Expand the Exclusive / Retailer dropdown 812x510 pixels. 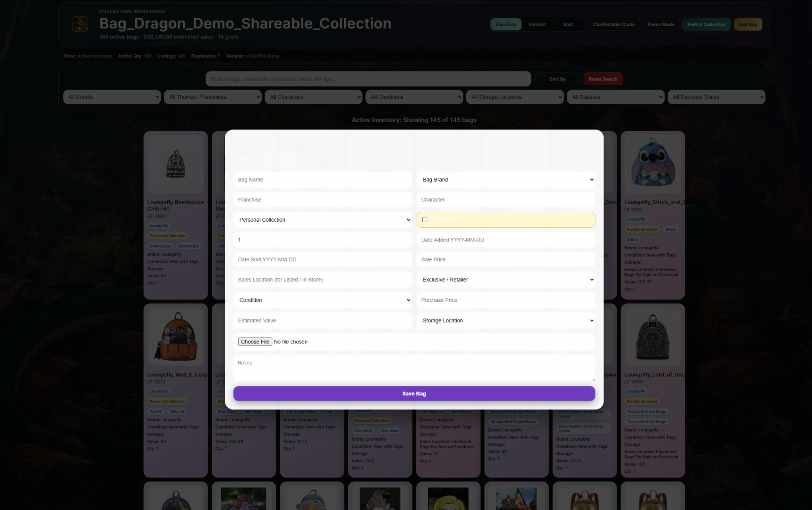[506, 280]
